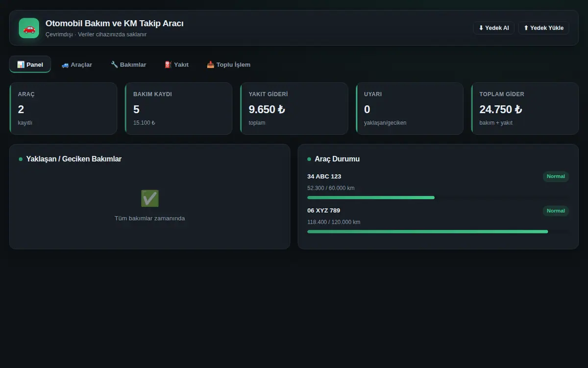The width and height of the screenshot is (588, 368).
Task: Select the UYARI summary card
Action: pos(410,108)
